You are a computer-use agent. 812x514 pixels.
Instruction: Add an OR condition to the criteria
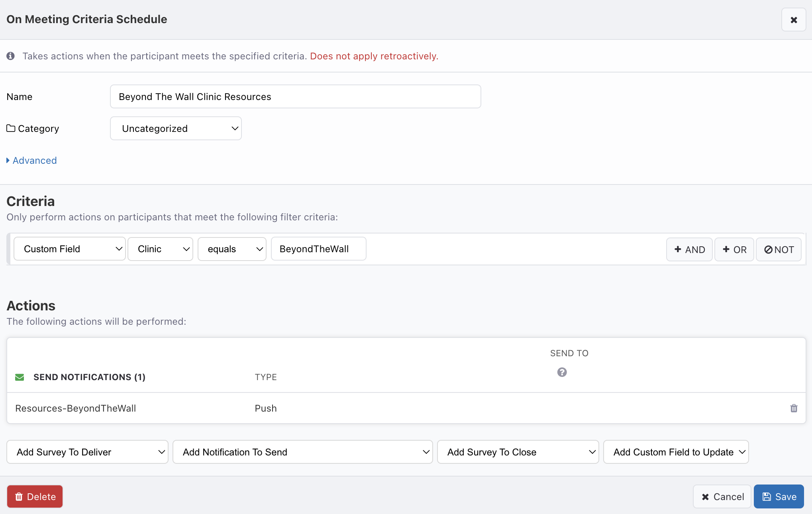click(734, 249)
